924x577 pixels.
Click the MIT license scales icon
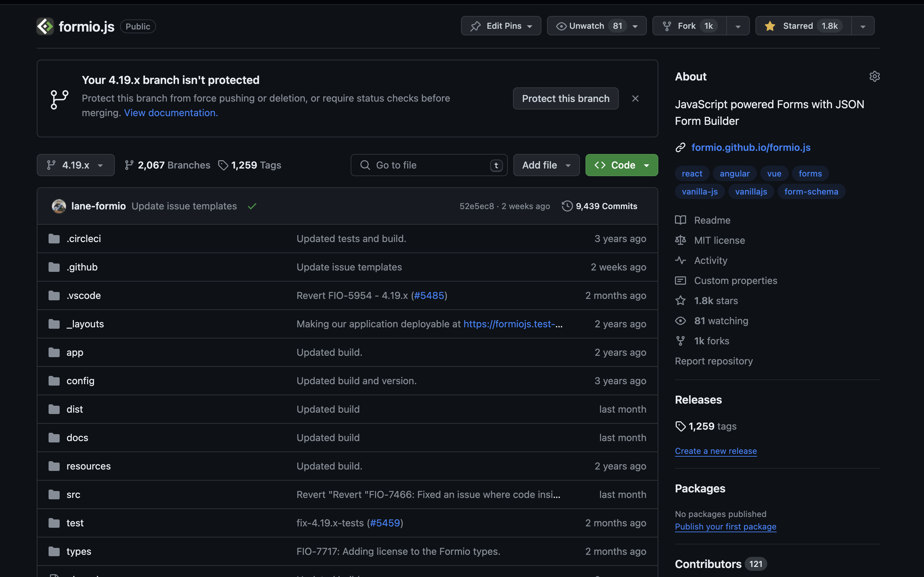pyautogui.click(x=681, y=240)
